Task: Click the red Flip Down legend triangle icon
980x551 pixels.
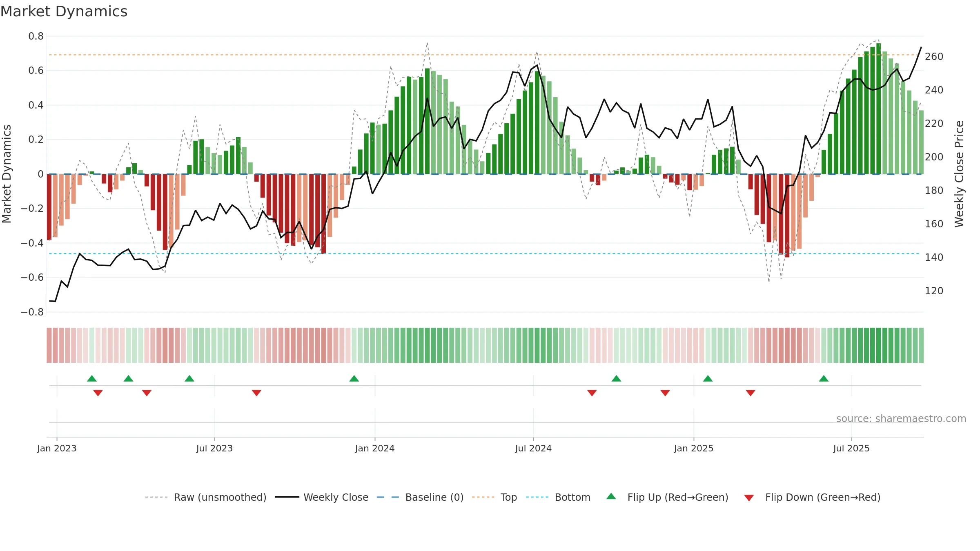Action: tap(749, 498)
